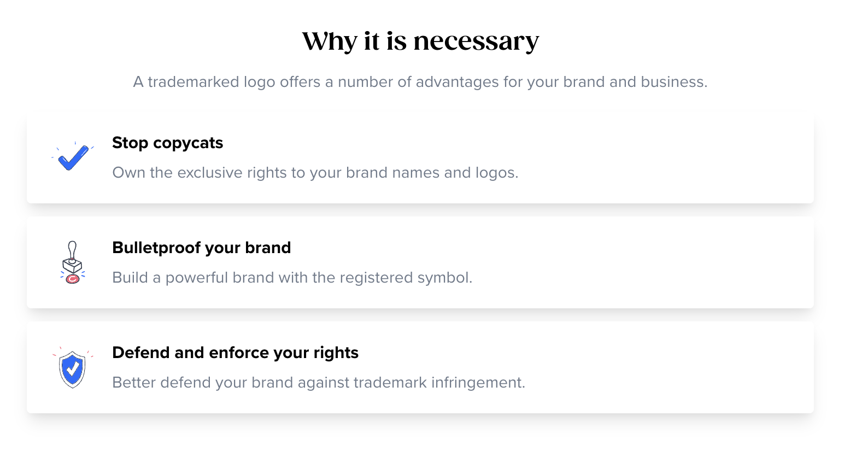
Task: Select the "Stop copycats" heading
Action: click(x=167, y=143)
